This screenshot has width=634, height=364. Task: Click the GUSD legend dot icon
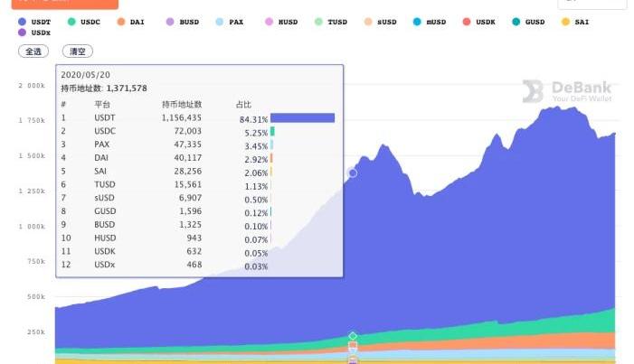(x=516, y=21)
